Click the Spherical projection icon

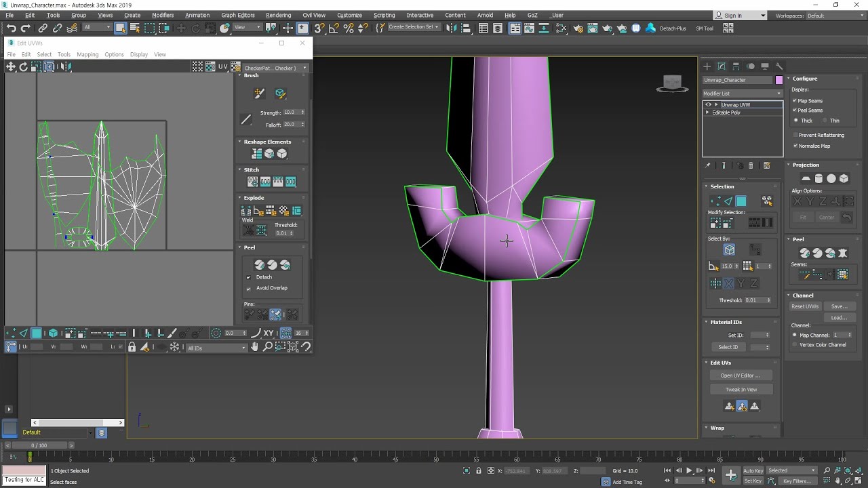point(831,178)
